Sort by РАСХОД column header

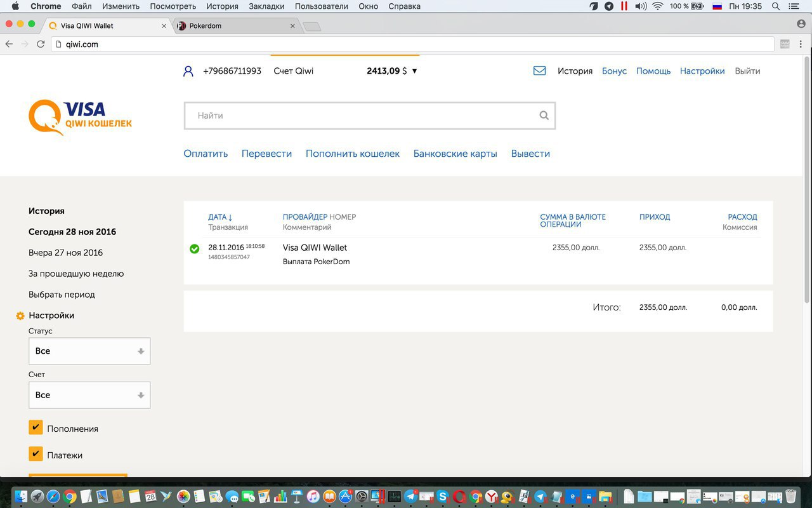(742, 217)
